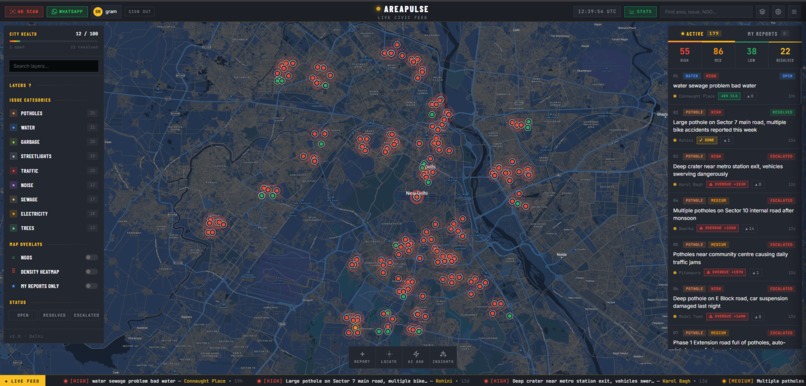Click the City Health progress bar
This screenshot has width=806, height=386.
(x=53, y=41)
